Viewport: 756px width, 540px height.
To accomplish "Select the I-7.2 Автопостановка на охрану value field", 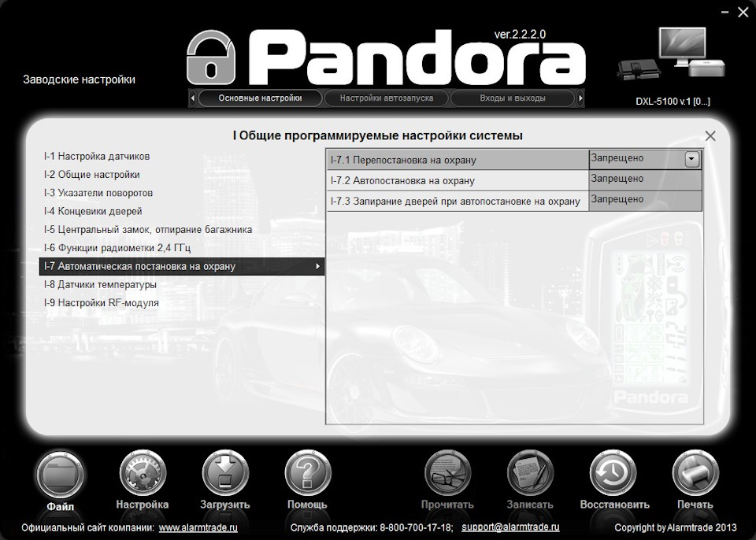I will tap(644, 180).
